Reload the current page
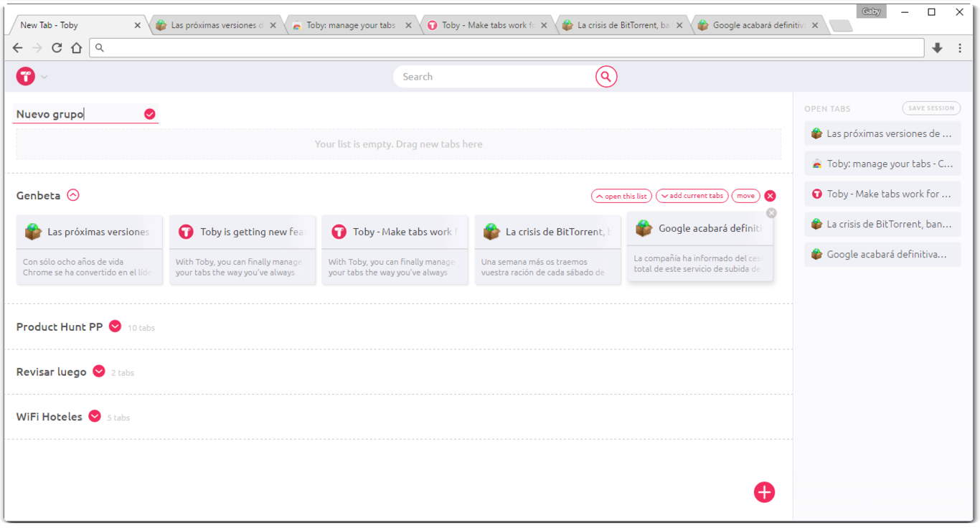The image size is (980, 528). pyautogui.click(x=57, y=48)
